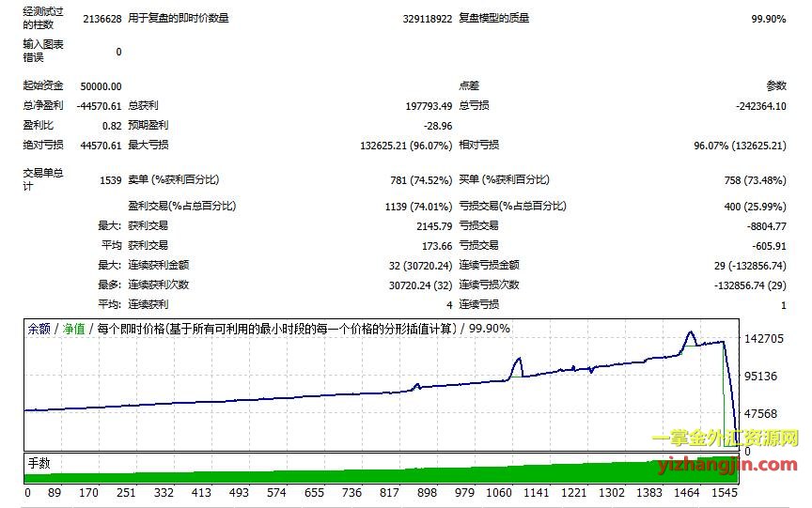This screenshot has height=508, width=812.
Task: Click the 交易单总计 value 1539
Action: click(x=110, y=179)
